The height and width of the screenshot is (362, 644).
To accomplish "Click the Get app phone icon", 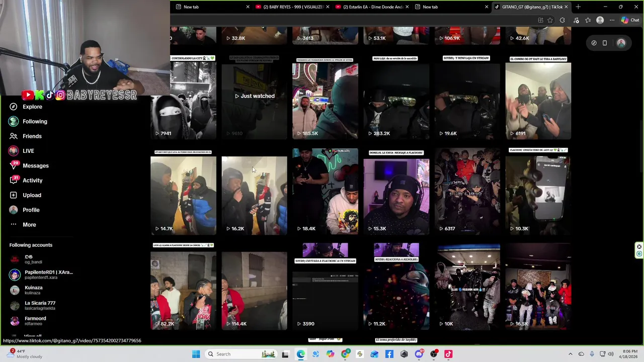I will click(605, 43).
